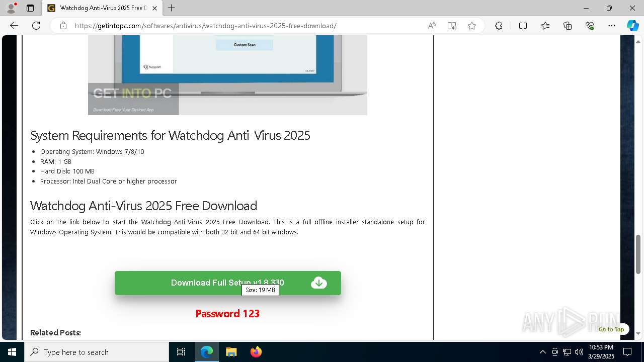Screen dimensions: 644x362
Task: Open Firefox from taskbar
Action: point(256,352)
